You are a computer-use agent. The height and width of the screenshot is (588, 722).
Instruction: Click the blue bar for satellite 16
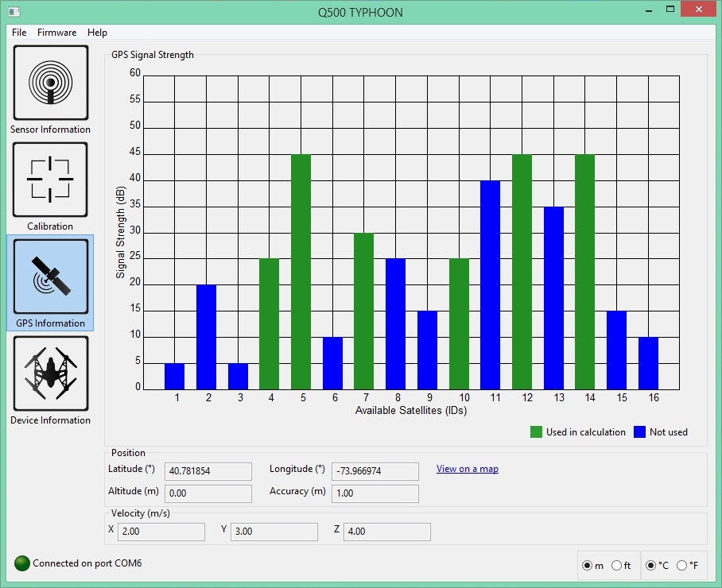pyautogui.click(x=648, y=363)
